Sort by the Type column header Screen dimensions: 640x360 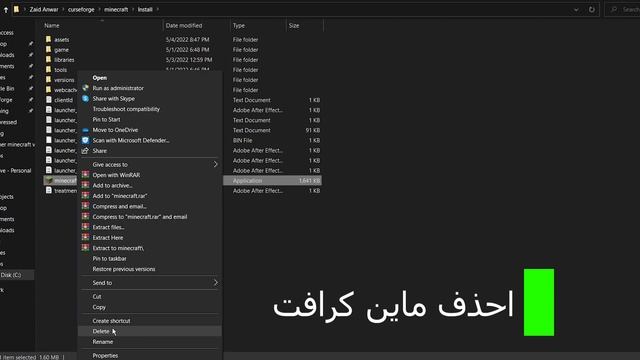pyautogui.click(x=239, y=25)
